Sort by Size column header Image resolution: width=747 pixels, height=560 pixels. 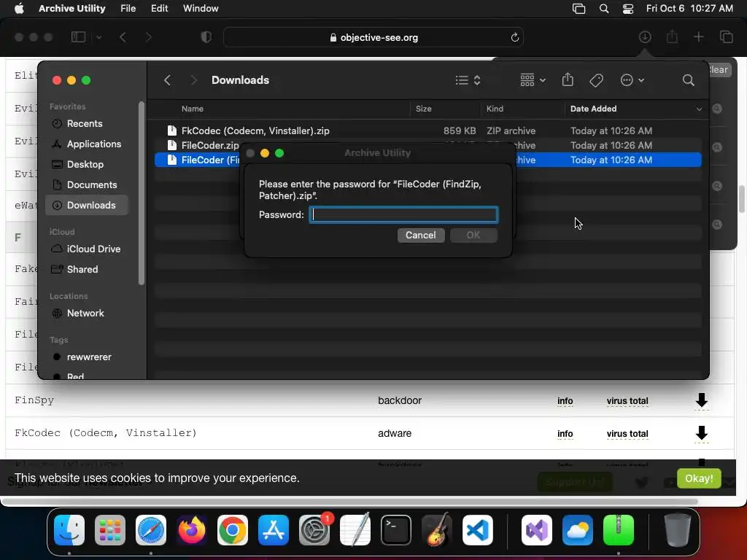coord(423,109)
